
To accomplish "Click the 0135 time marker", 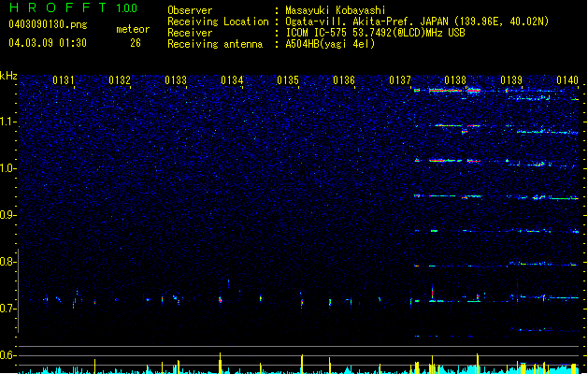I will pyautogui.click(x=288, y=80).
